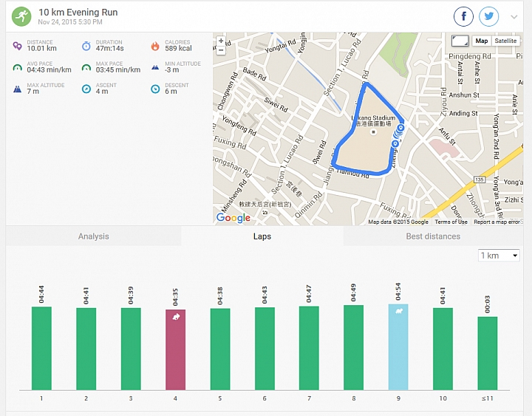The width and height of the screenshot is (532, 416).
Task: Select lap 8 bar
Action: [x=353, y=348]
